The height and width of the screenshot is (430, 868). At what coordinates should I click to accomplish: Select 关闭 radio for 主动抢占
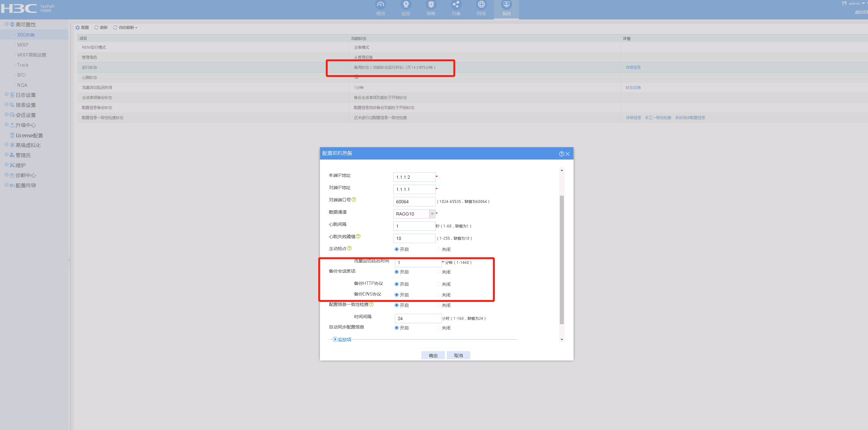tap(438, 249)
